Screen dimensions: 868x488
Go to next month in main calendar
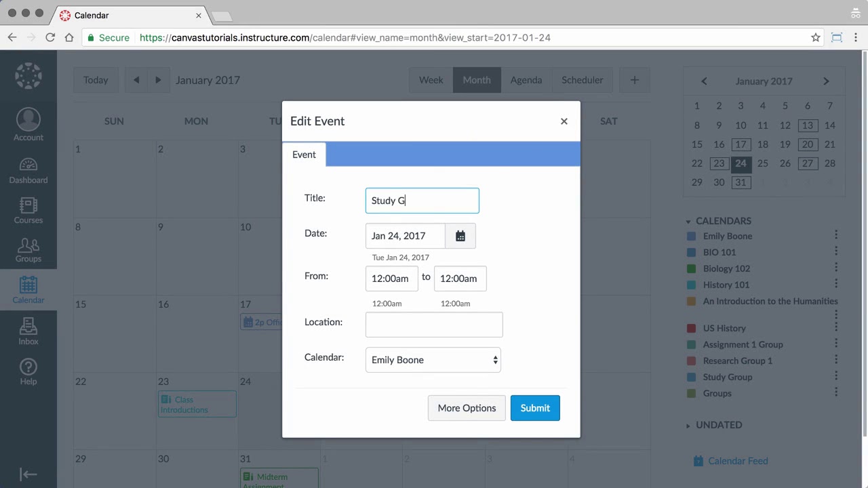[x=158, y=80]
